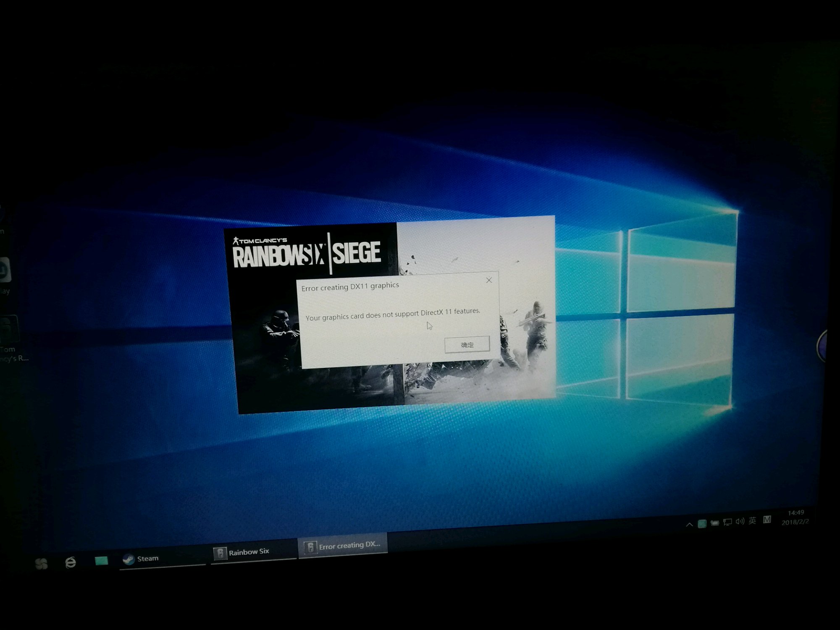The image size is (840, 630).
Task: Click the pinwheel icon left of Internet Explorer
Action: [x=41, y=564]
